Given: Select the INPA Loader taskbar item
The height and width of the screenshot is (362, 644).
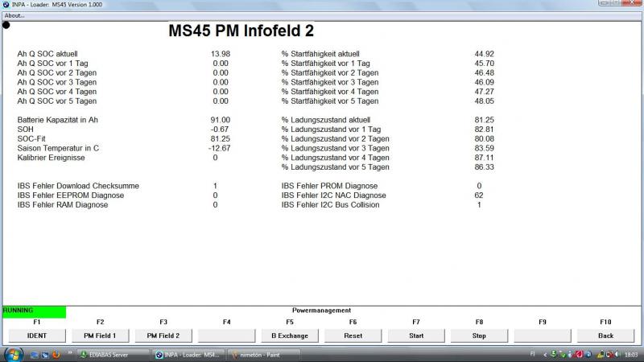Looking at the screenshot, I should point(189,355).
